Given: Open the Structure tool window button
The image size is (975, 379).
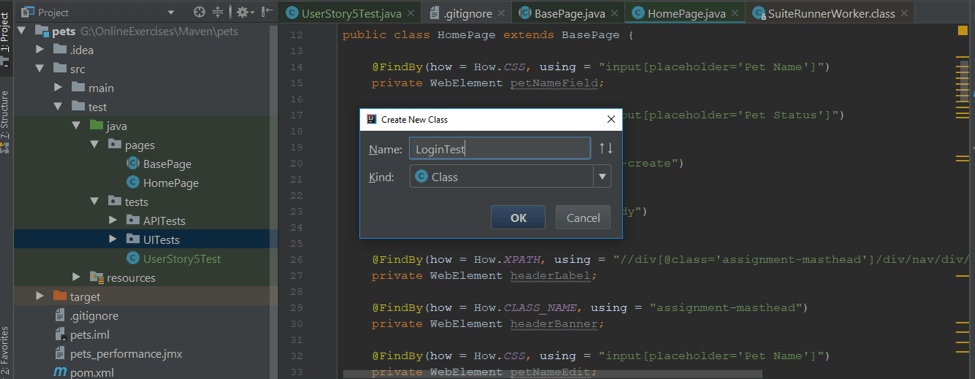Looking at the screenshot, I should [6, 121].
